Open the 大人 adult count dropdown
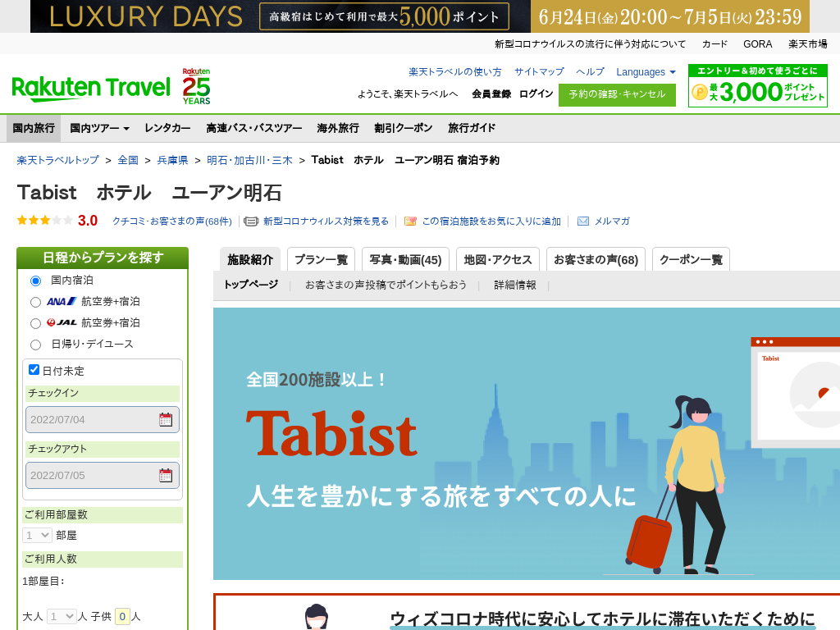Viewport: 840px width, 630px height. point(61,617)
